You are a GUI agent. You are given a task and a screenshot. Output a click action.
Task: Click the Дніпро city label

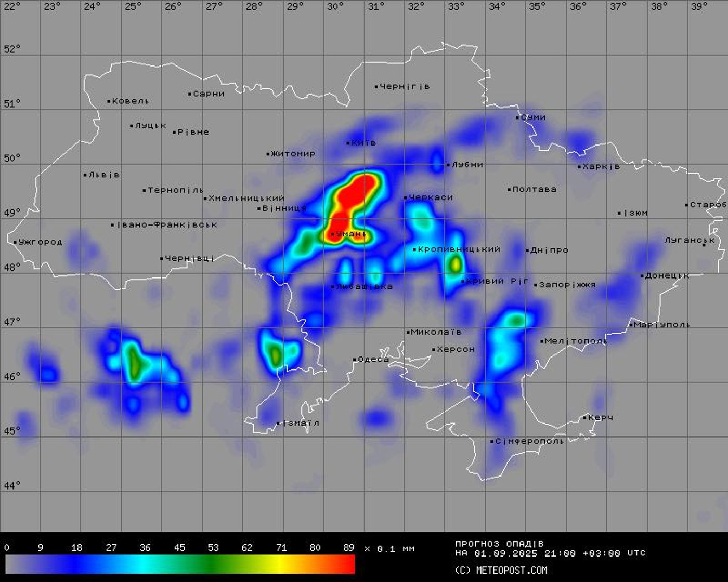point(549,250)
